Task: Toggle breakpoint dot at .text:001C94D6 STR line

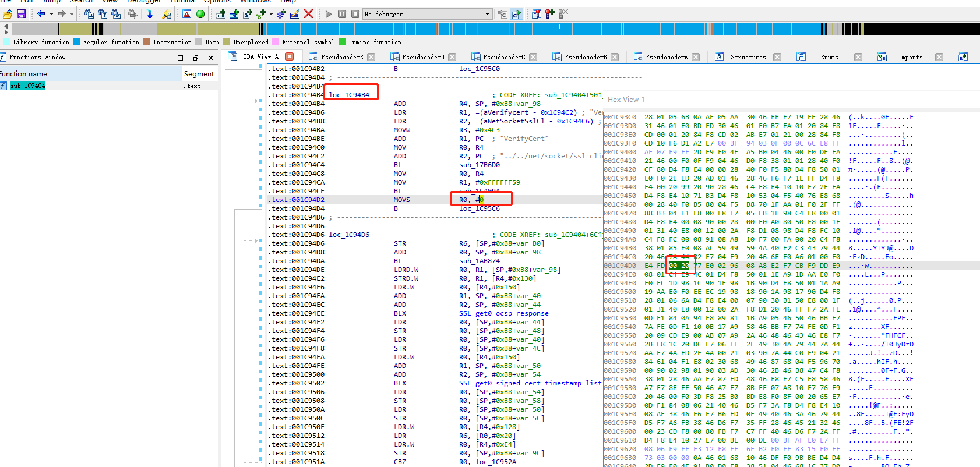Action: click(x=260, y=240)
